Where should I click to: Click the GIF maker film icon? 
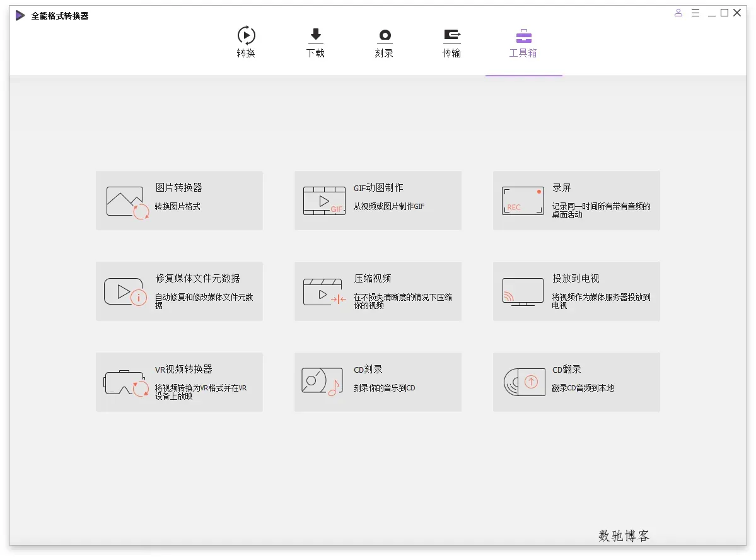(324, 201)
